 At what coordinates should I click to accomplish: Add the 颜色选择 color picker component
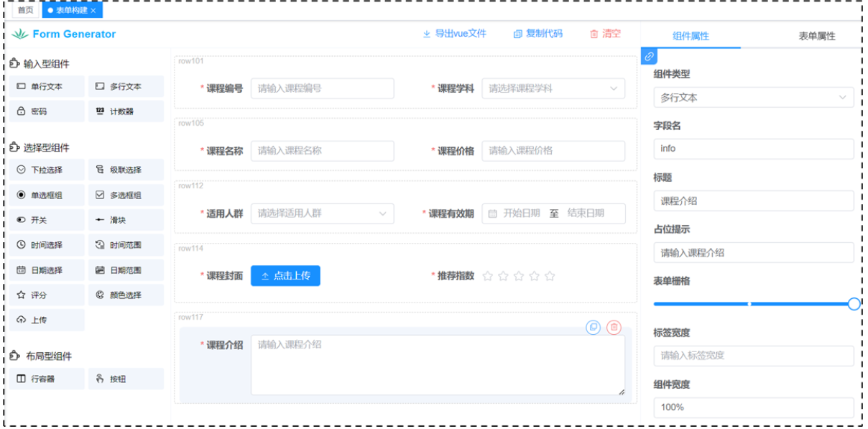125,295
